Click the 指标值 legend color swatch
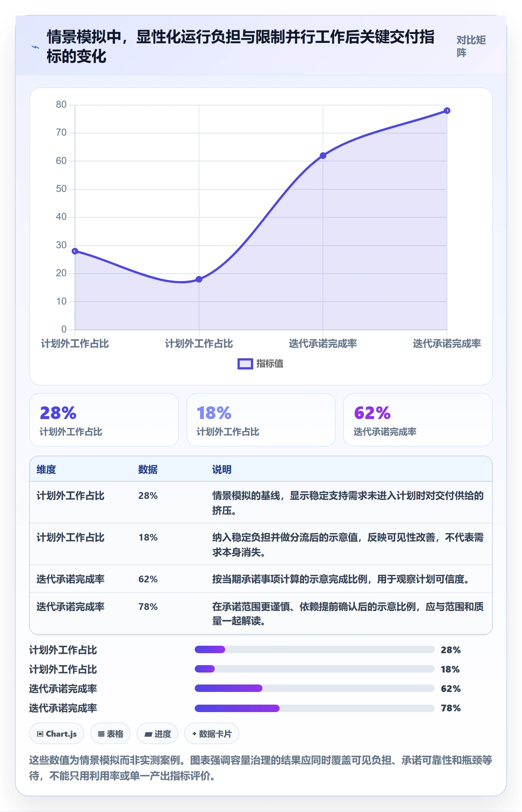Viewport: 522px width, 812px height. click(245, 364)
